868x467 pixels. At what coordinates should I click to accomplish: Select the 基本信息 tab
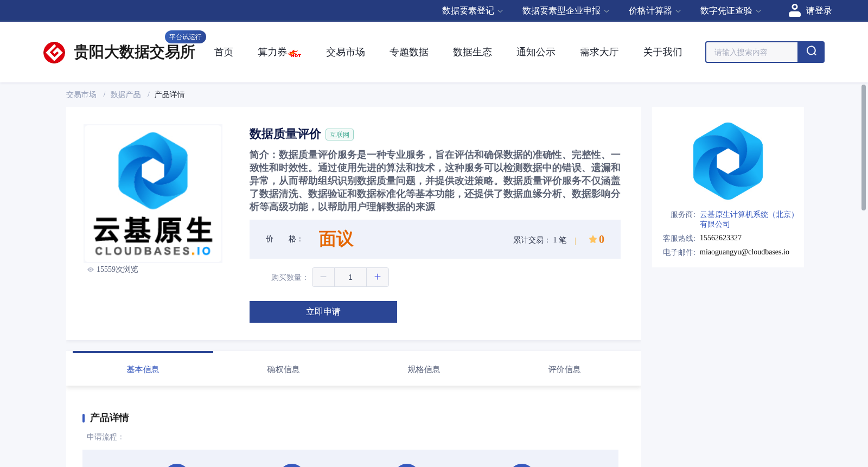point(143,369)
